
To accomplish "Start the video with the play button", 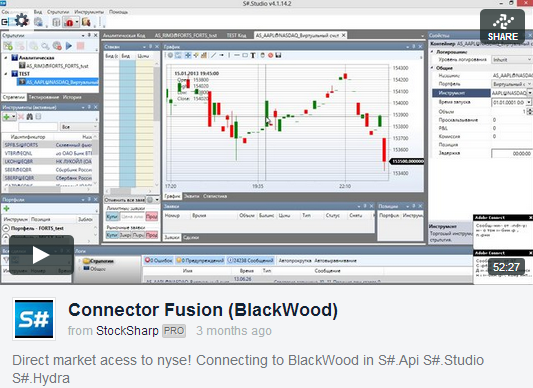I will click(41, 255).
